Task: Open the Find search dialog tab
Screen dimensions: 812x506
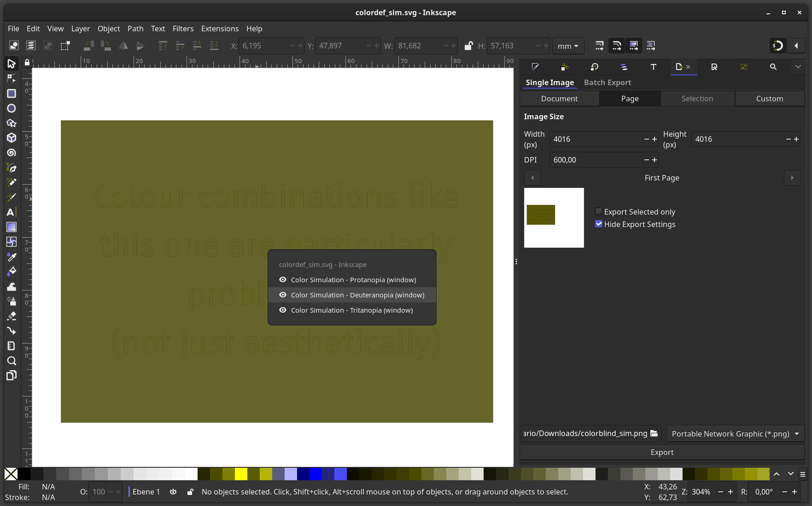Action: (773, 67)
